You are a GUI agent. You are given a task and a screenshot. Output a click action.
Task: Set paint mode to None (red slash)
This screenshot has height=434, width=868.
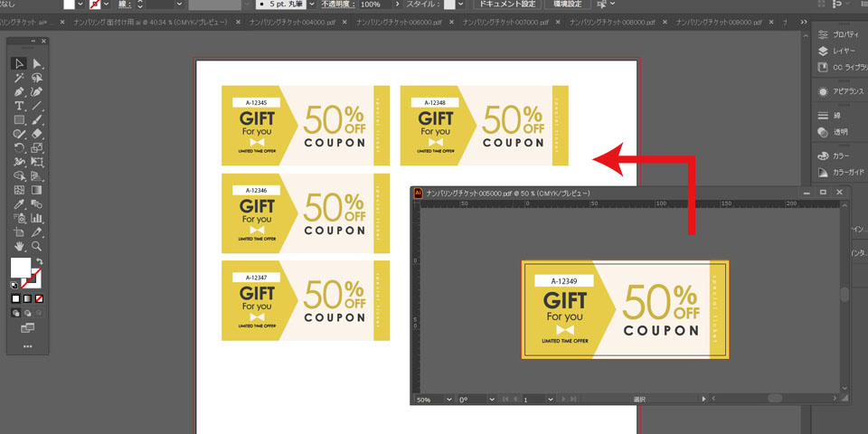tap(40, 298)
